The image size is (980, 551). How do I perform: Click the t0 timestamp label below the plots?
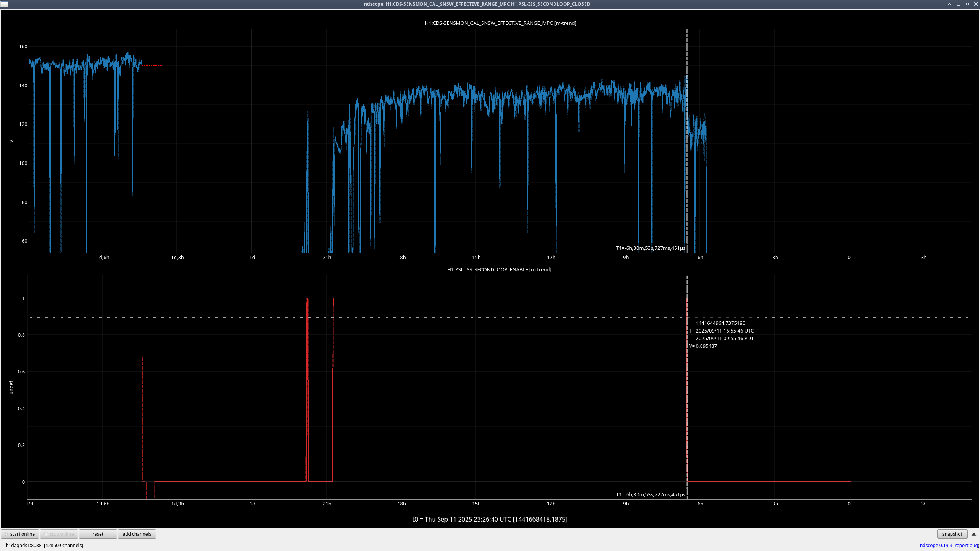[x=490, y=519]
